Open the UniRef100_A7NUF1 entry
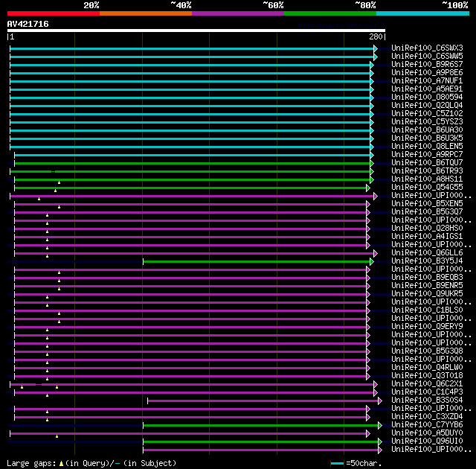This screenshot has width=476, height=469. coord(427,81)
